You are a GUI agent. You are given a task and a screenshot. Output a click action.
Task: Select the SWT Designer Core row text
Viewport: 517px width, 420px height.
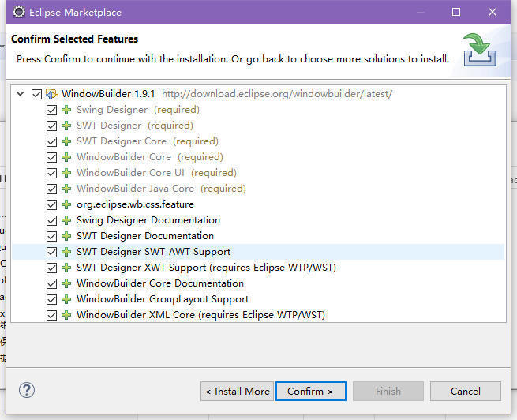[148, 141]
